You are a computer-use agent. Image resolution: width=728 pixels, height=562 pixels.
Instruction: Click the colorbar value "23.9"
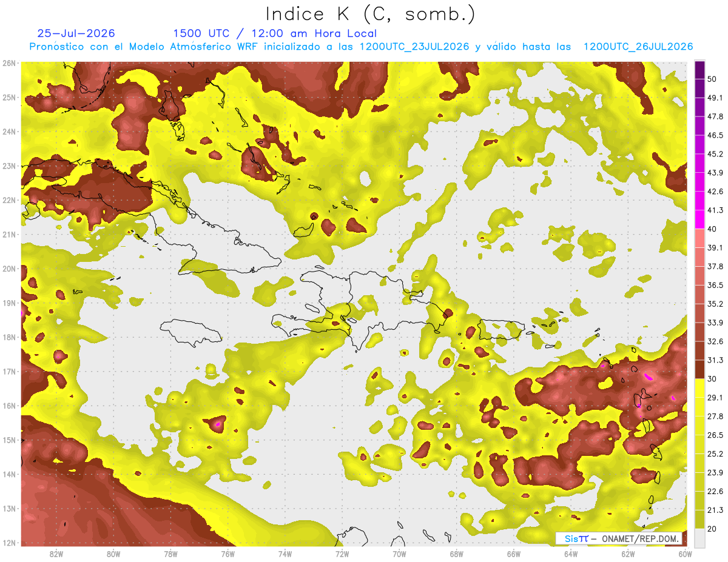715,472
